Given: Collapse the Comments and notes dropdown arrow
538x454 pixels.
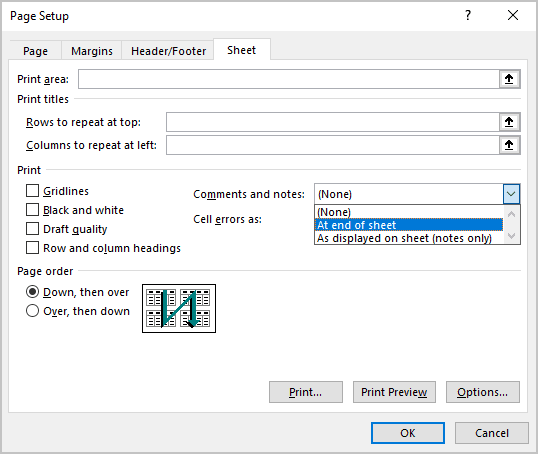Looking at the screenshot, I should (511, 194).
